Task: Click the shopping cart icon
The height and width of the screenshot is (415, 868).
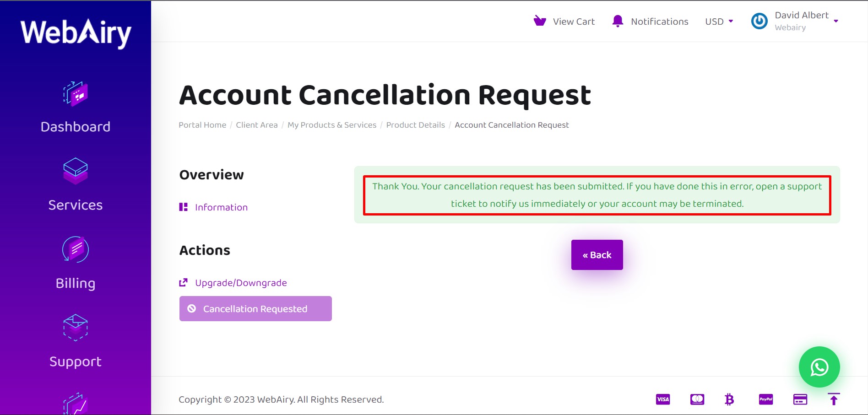Action: [540, 21]
